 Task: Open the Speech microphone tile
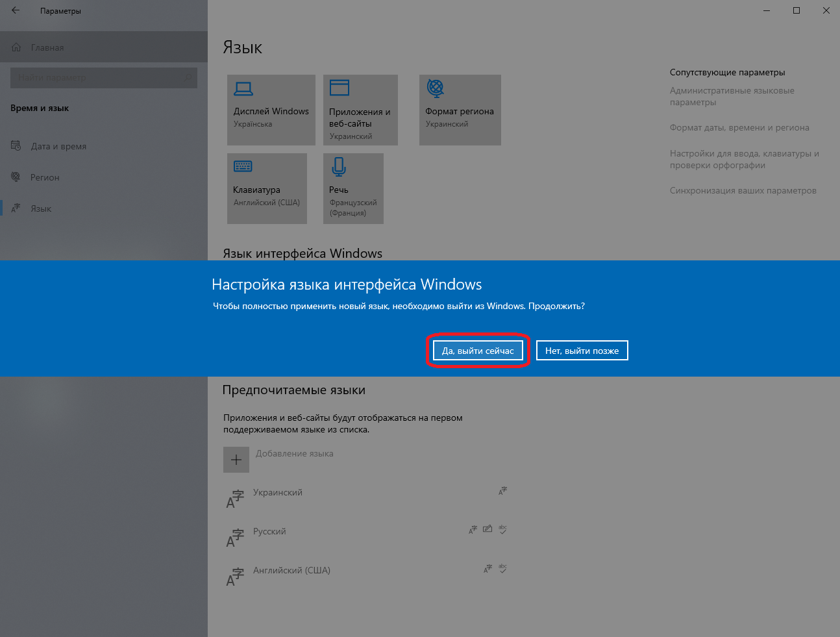(x=352, y=188)
